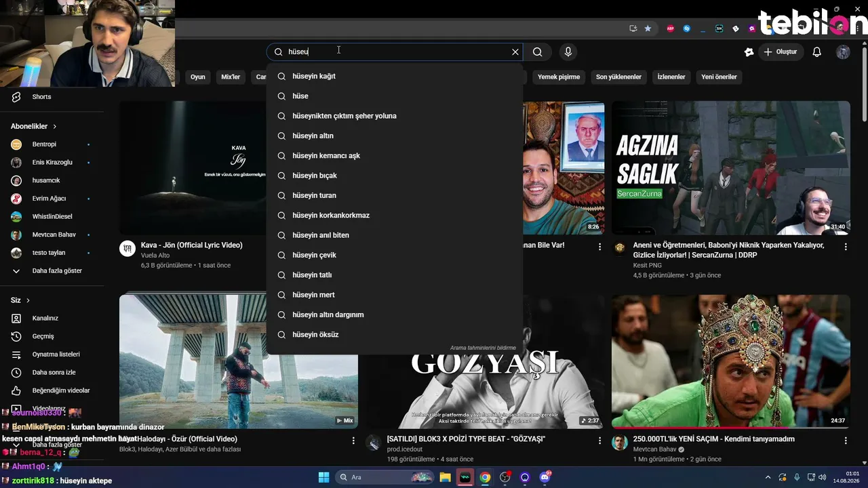Open the Shazam extension icon

click(x=687, y=28)
